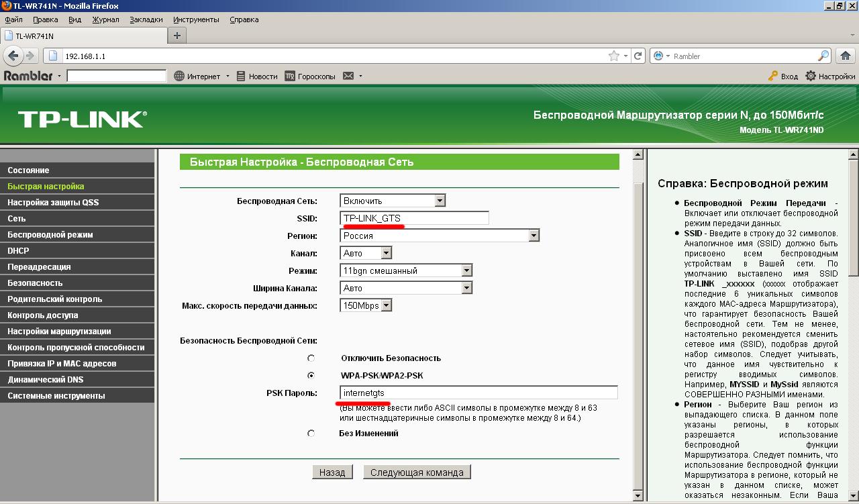
Task: Open the Ширина Канала dropdown
Action: coord(406,288)
